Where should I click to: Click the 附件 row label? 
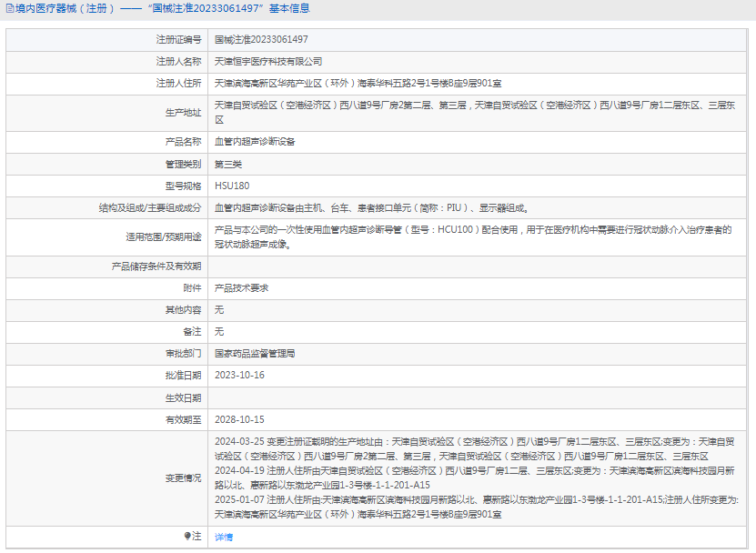(192, 288)
